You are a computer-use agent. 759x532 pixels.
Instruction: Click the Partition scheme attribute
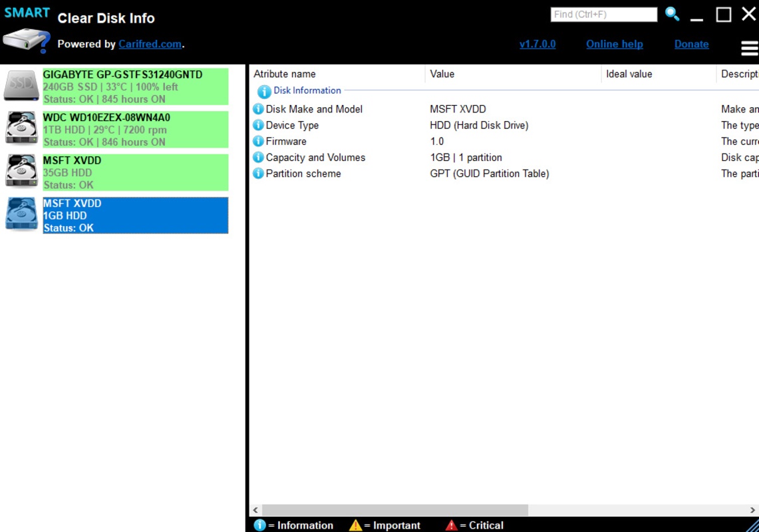[x=303, y=174]
